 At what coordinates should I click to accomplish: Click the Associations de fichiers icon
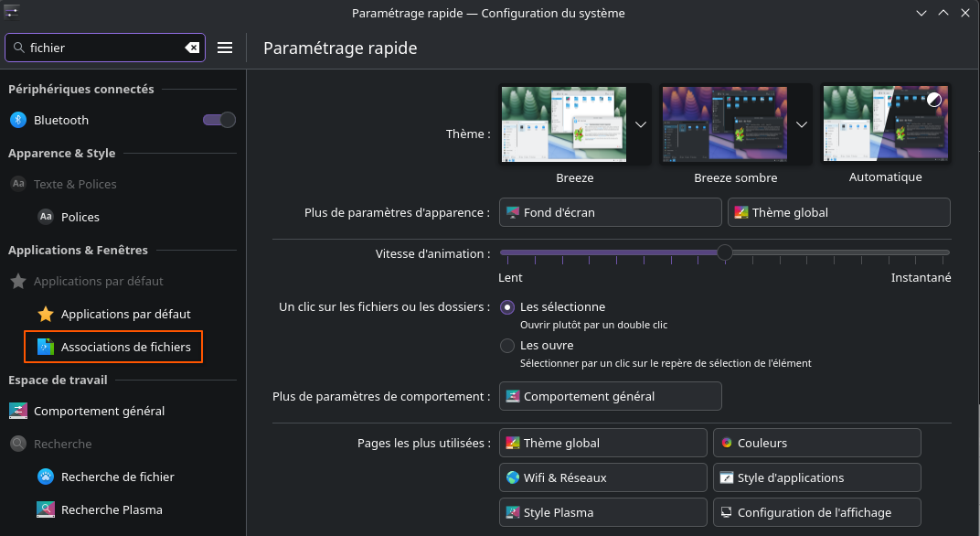pos(46,347)
